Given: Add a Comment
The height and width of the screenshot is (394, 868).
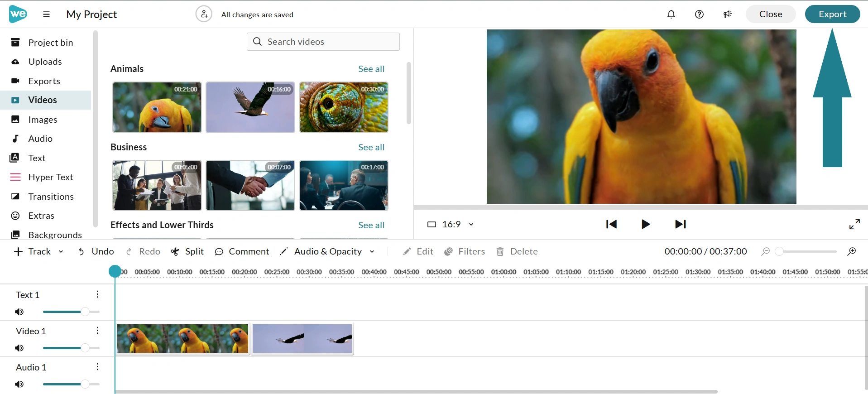Looking at the screenshot, I should tap(242, 251).
